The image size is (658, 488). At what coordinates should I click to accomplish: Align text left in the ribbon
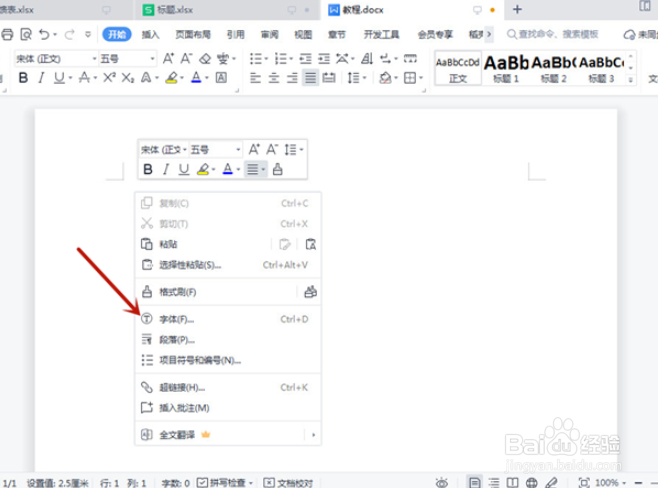(x=255, y=78)
